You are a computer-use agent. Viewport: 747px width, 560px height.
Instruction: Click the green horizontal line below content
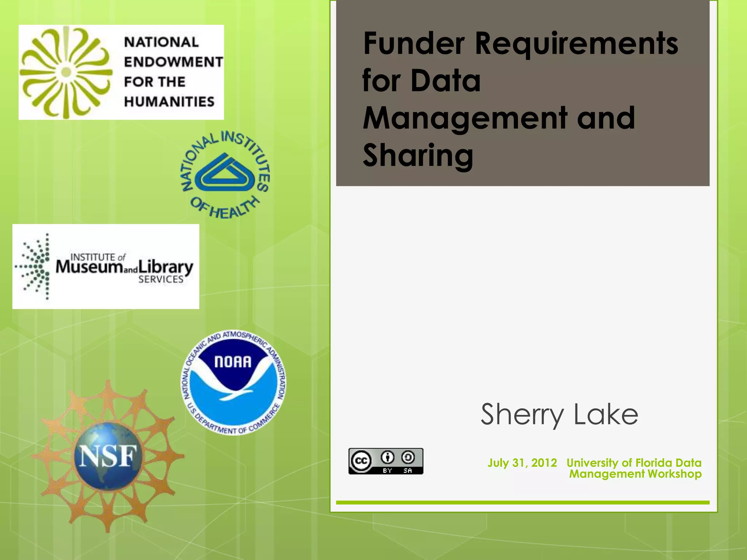(x=522, y=502)
